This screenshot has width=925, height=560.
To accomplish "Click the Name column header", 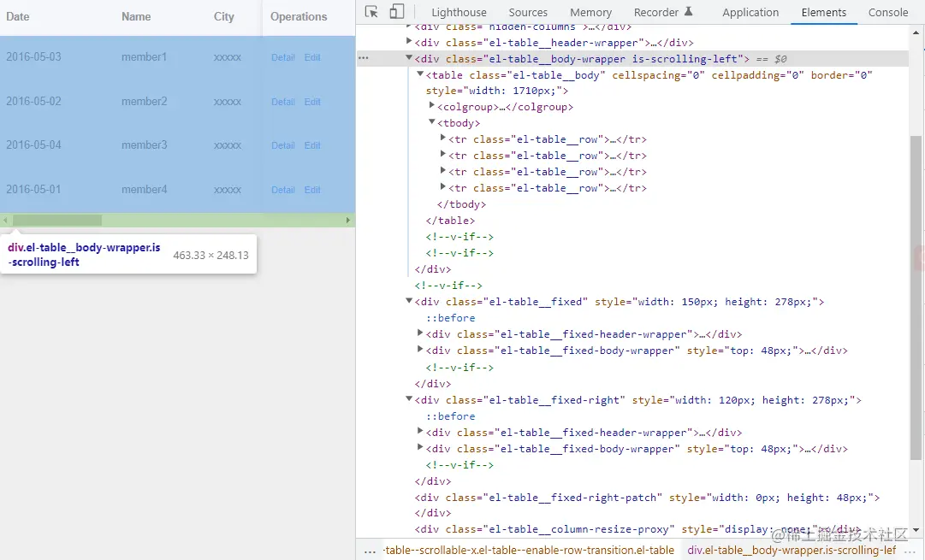I will click(136, 16).
